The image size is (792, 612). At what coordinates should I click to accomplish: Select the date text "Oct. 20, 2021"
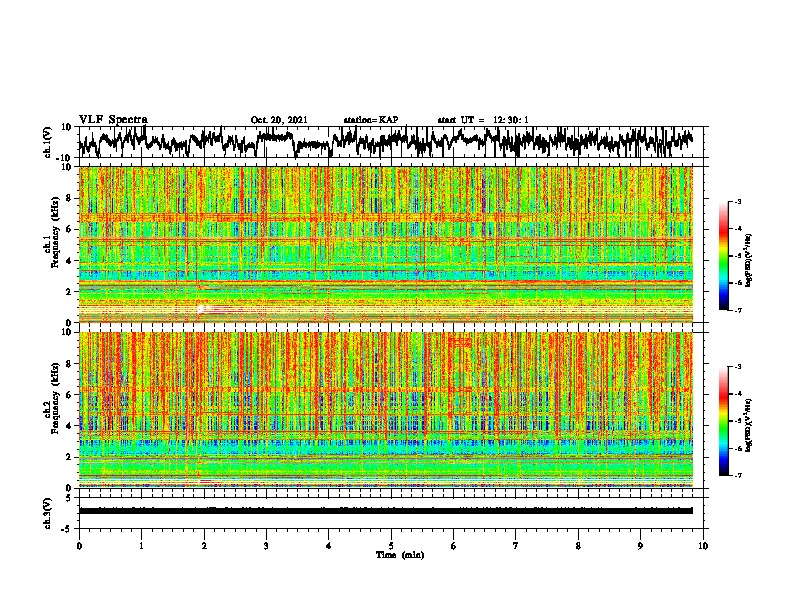(279, 120)
